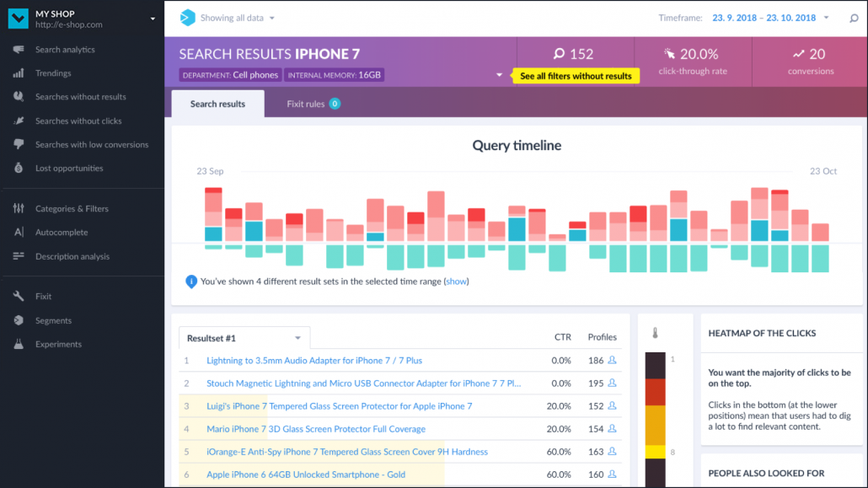The width and height of the screenshot is (868, 488).
Task: Click the Fixit rules count badge
Action: (x=335, y=104)
